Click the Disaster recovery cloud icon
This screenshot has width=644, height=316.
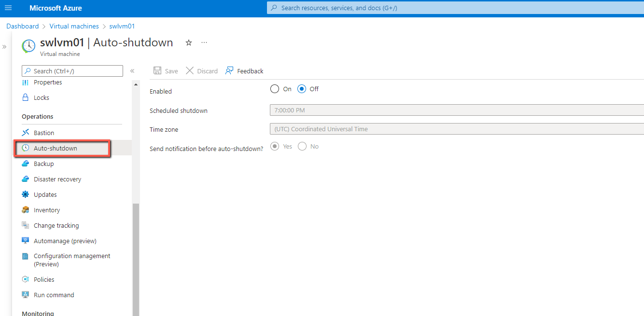(26, 179)
